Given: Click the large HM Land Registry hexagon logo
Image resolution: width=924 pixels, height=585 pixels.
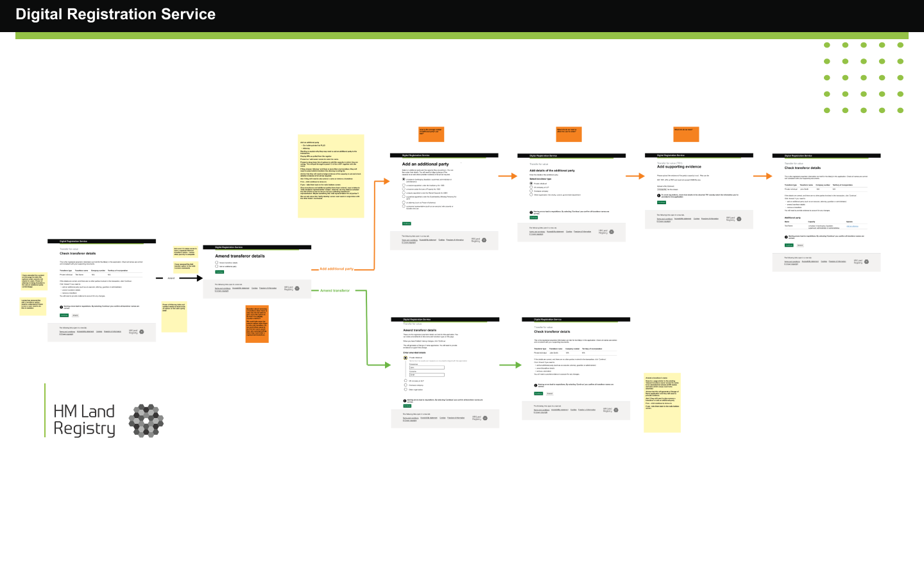Looking at the screenshot, I should (x=146, y=421).
